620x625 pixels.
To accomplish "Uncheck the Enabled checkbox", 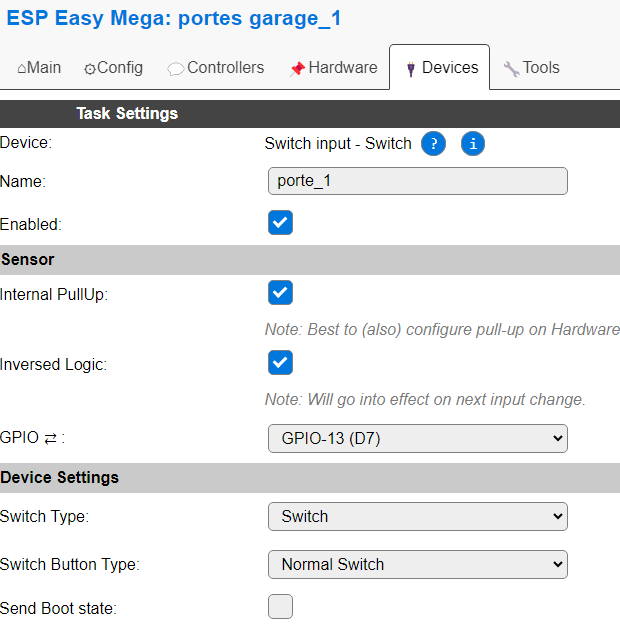I will click(280, 222).
